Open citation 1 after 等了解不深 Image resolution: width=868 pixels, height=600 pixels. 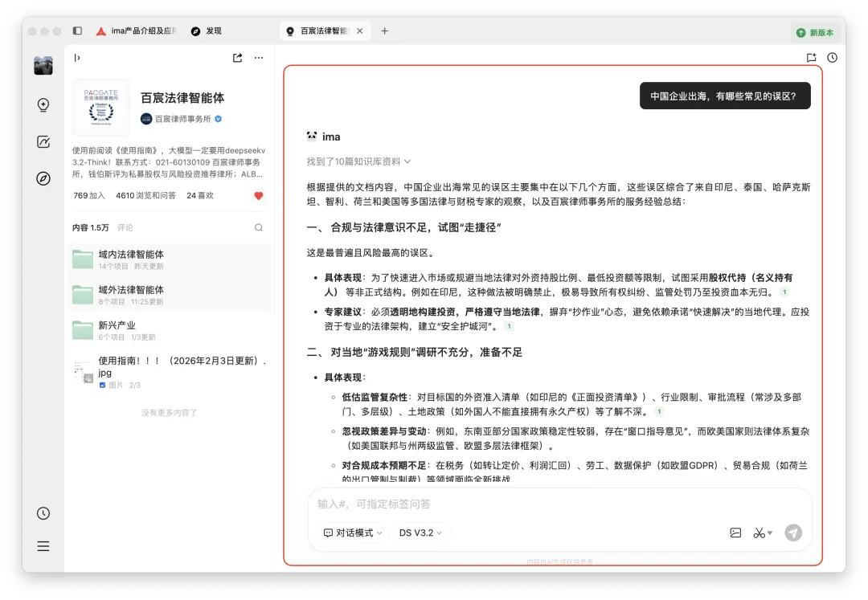coord(659,411)
